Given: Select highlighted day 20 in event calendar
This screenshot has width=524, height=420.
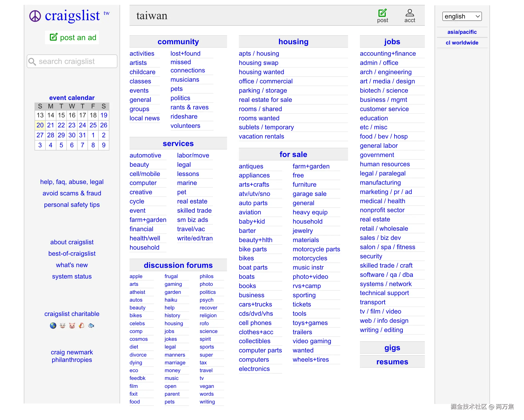Looking at the screenshot, I should (40, 125).
